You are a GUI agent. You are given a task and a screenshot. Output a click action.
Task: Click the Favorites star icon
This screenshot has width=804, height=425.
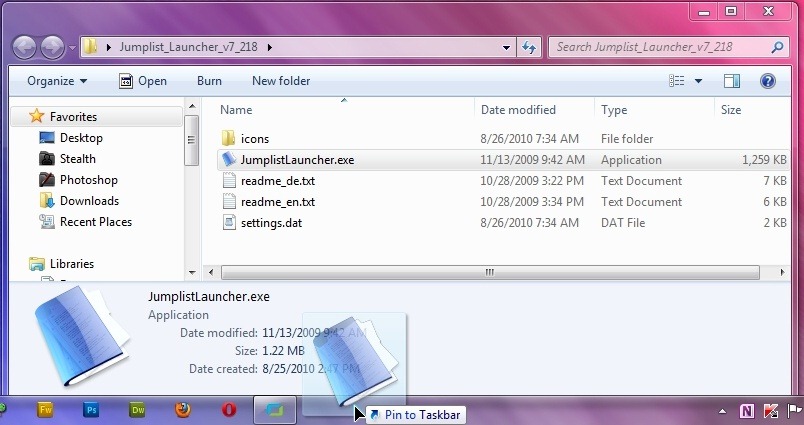36,116
